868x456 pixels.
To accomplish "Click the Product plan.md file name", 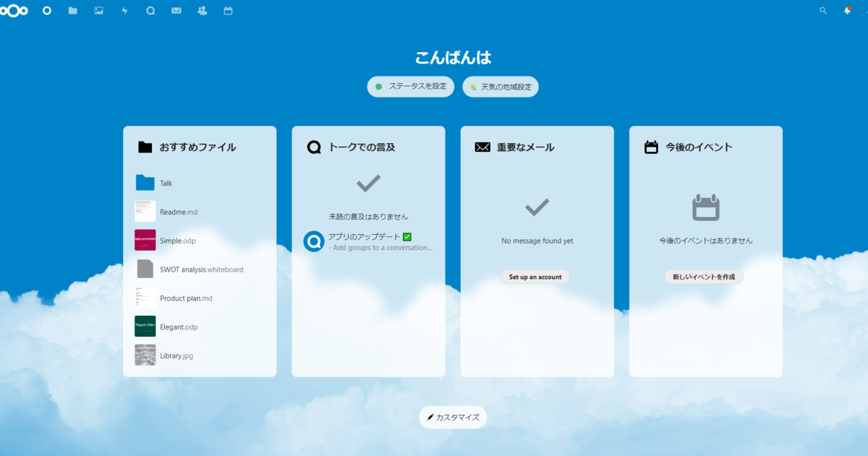I will (x=186, y=298).
